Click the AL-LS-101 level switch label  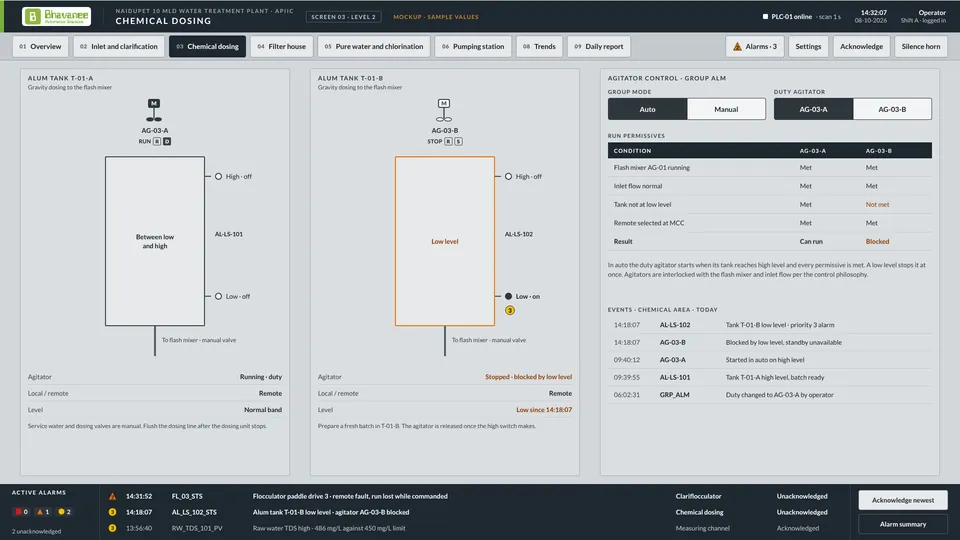(229, 234)
